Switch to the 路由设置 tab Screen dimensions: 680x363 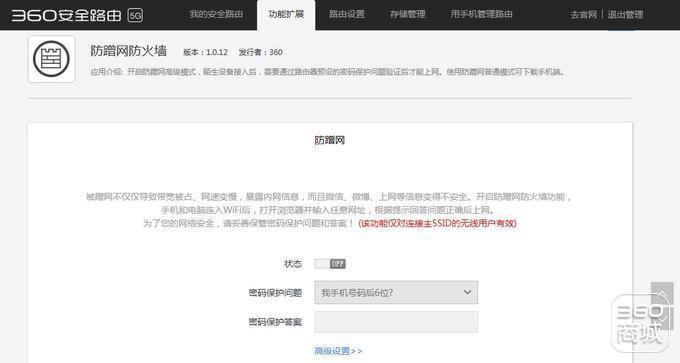click(347, 14)
